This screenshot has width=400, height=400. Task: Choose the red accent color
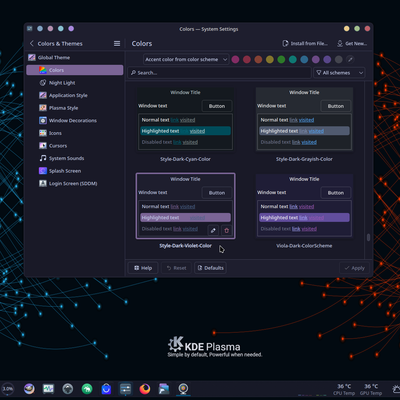(247, 59)
